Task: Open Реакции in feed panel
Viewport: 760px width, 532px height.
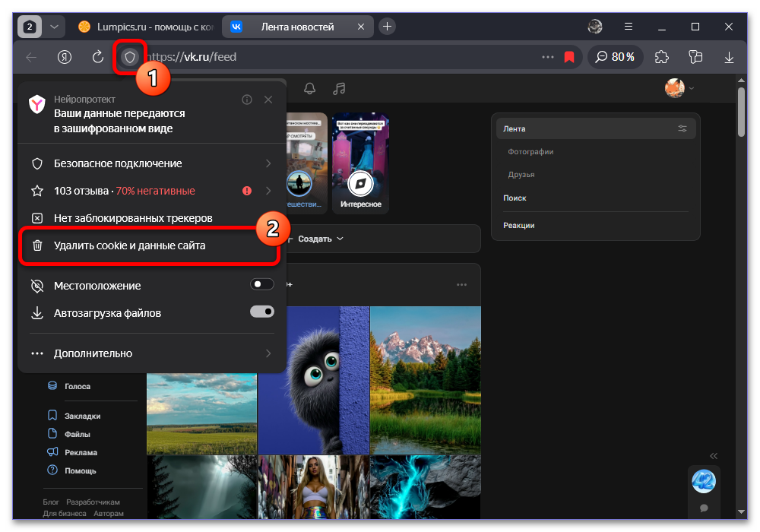Action: pyautogui.click(x=518, y=226)
